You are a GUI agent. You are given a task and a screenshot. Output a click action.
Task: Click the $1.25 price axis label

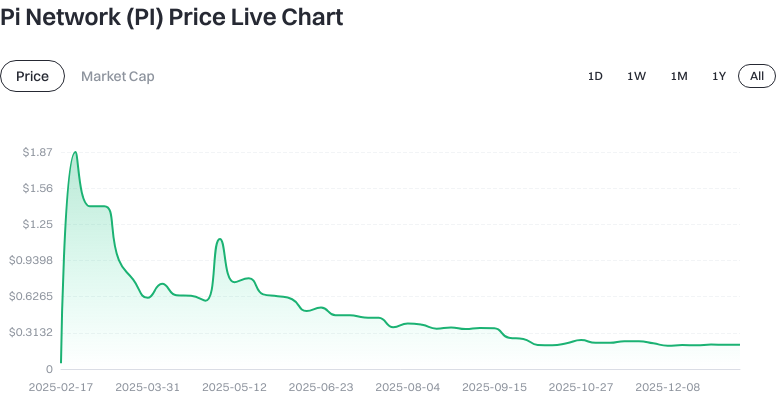click(38, 224)
